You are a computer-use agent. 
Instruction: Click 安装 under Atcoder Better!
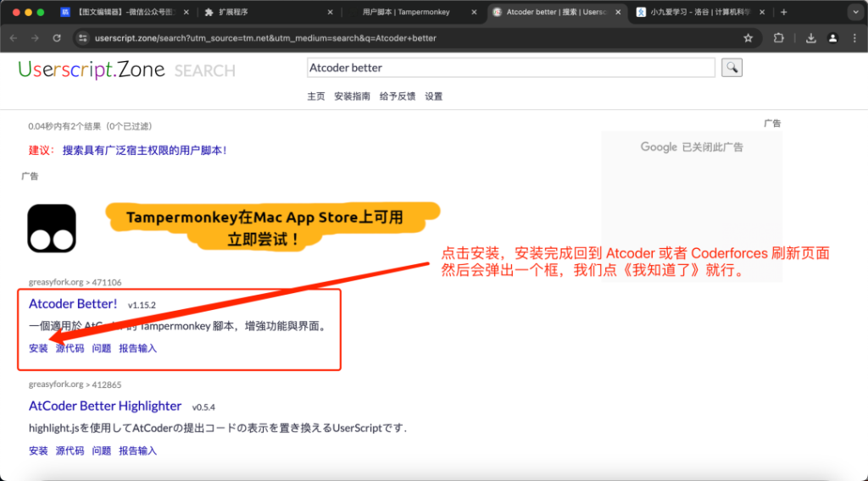(x=38, y=348)
